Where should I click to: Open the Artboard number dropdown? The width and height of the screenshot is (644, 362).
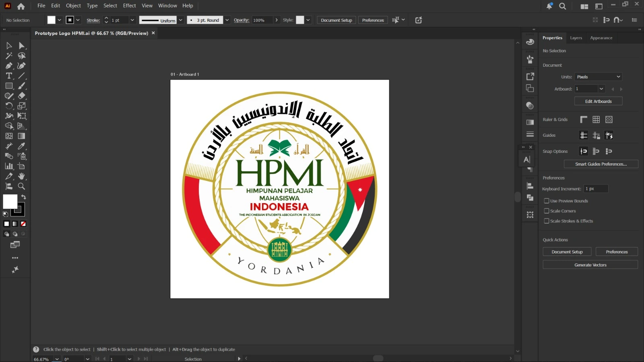pos(601,89)
